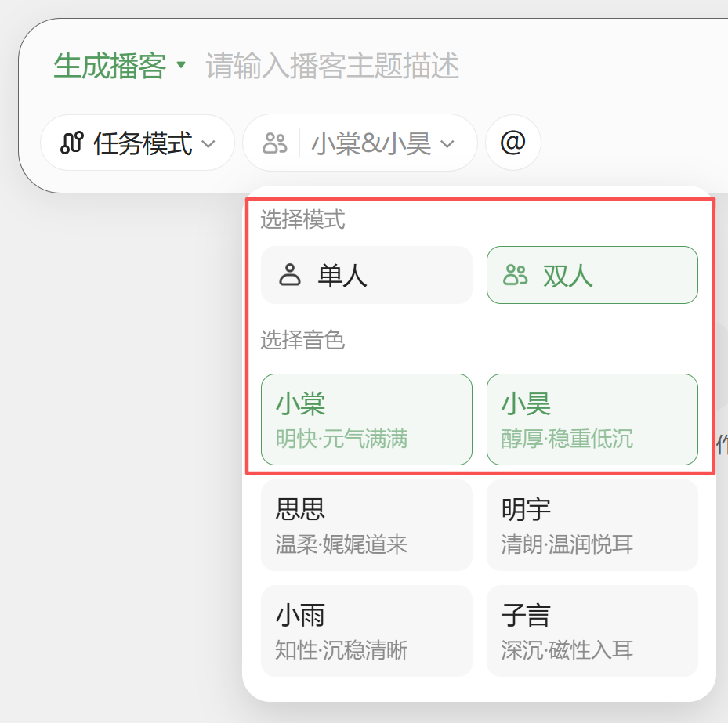Expand the 小棠&小昊 voice selector
Image resolution: width=728 pixels, height=723 pixels.
(360, 143)
